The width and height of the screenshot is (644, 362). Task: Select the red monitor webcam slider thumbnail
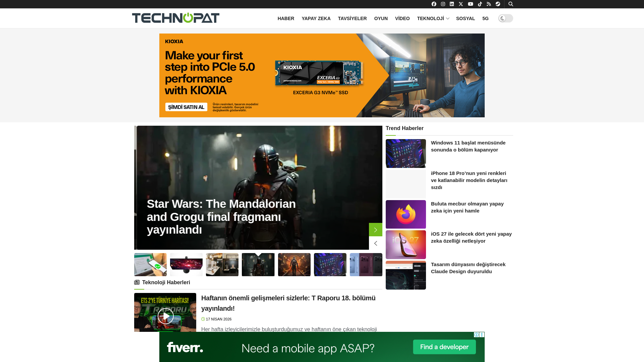[x=186, y=265]
